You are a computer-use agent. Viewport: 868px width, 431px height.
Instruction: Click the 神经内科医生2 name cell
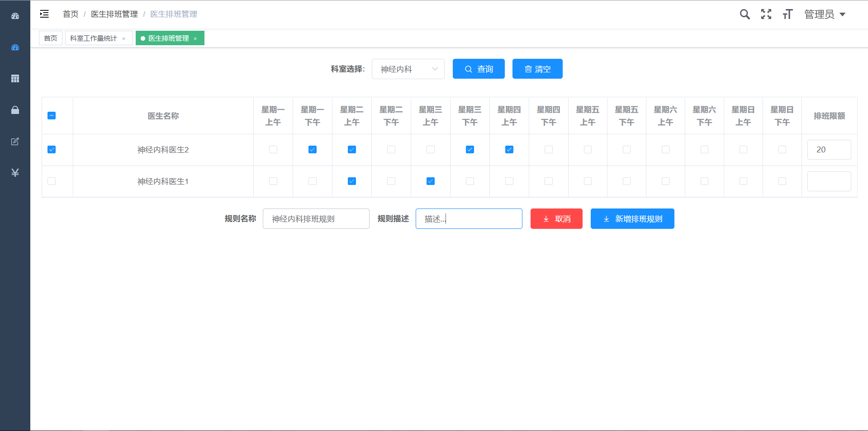point(163,150)
